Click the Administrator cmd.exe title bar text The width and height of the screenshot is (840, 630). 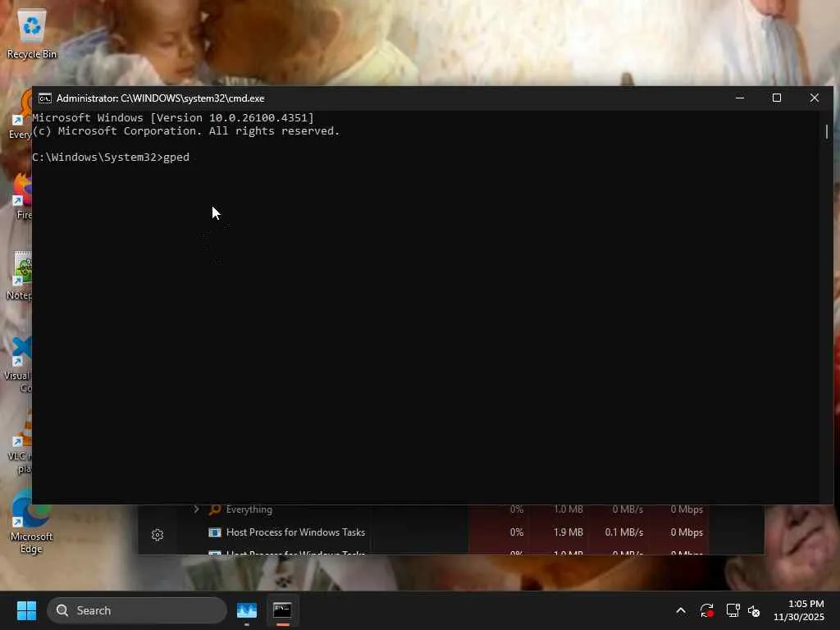pyautogui.click(x=160, y=98)
